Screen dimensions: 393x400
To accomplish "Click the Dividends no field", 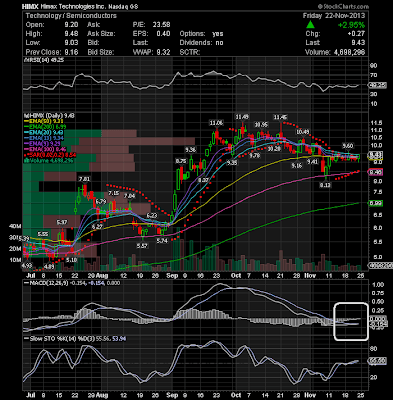I will [x=201, y=43].
